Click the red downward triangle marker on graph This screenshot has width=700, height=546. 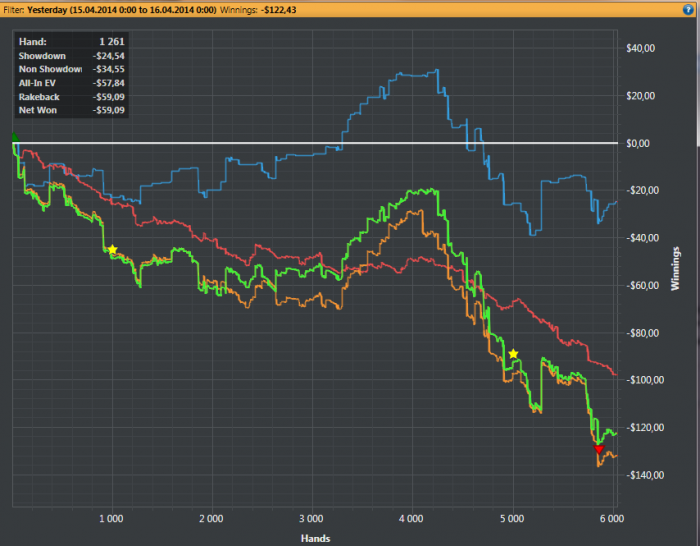click(599, 449)
